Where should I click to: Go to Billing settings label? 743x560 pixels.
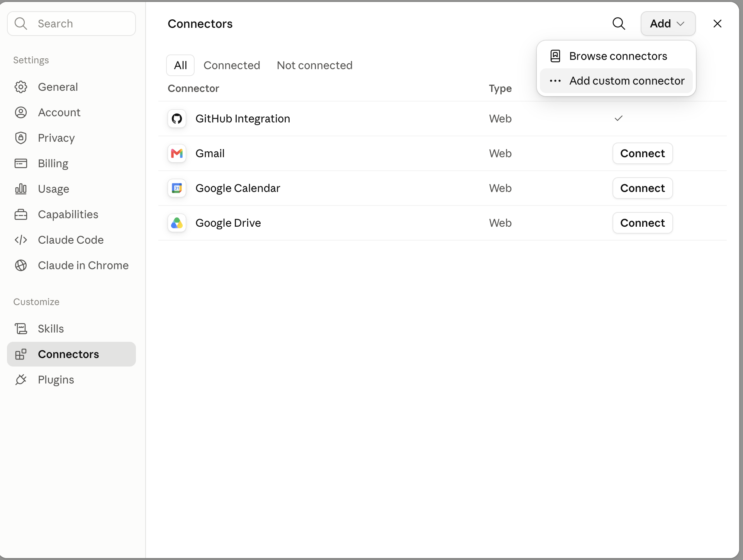53,163
